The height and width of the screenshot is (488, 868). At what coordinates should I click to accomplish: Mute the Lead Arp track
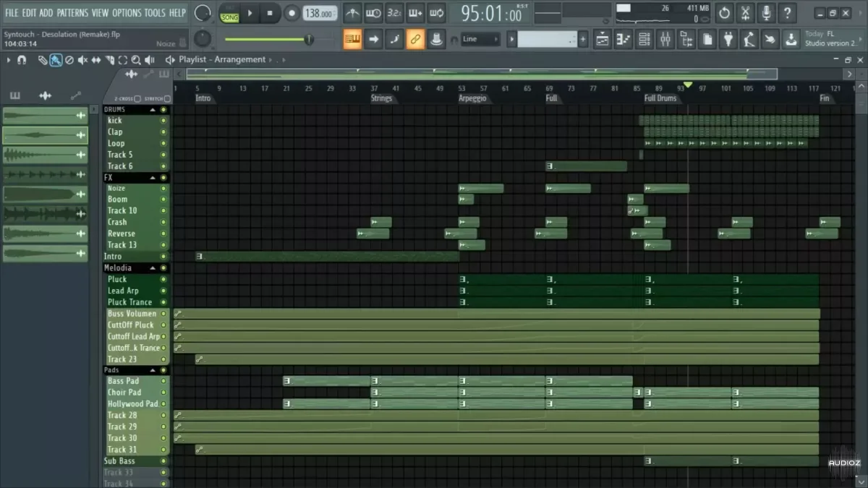coord(163,291)
